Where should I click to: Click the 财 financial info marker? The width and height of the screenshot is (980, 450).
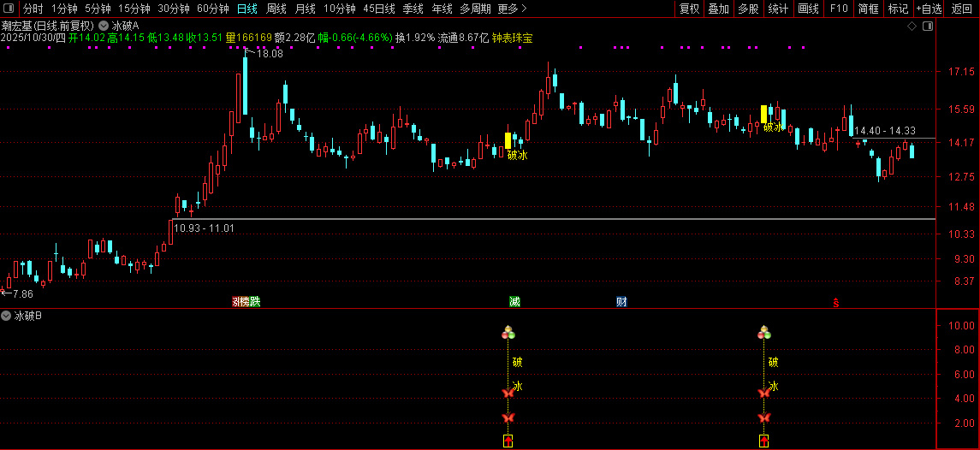(x=621, y=302)
